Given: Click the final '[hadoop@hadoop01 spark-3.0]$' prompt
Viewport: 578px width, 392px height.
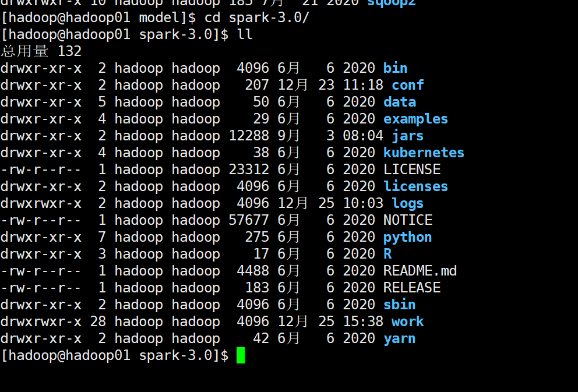Looking at the screenshot, I should coord(115,355).
